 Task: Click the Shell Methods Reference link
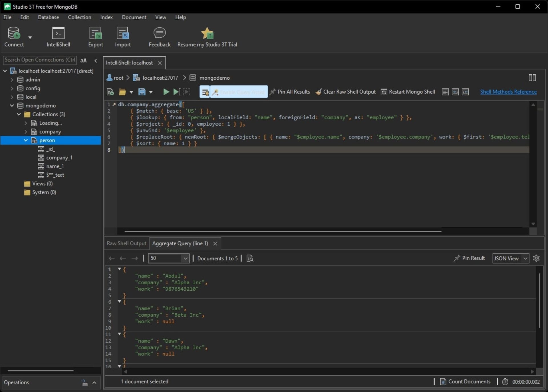tap(508, 92)
